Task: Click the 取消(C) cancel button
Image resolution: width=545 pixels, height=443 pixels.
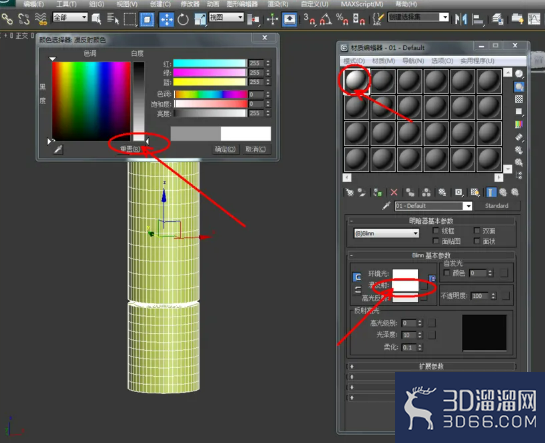Action: (256, 149)
